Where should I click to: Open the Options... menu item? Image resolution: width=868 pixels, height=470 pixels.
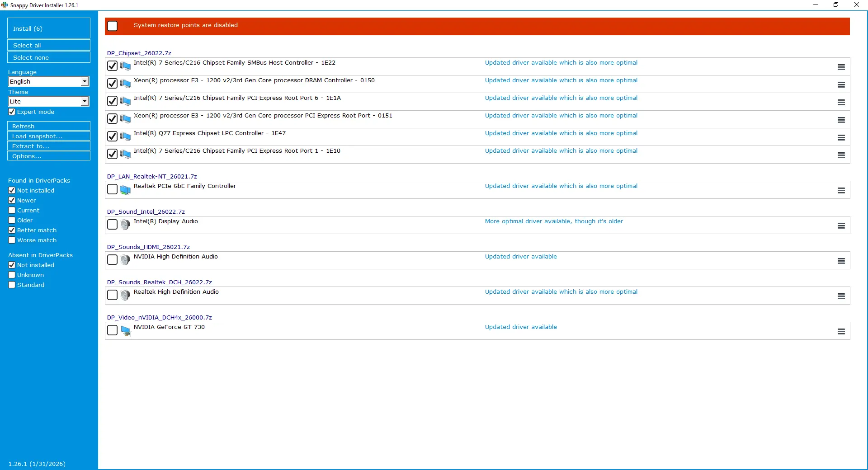tap(49, 156)
